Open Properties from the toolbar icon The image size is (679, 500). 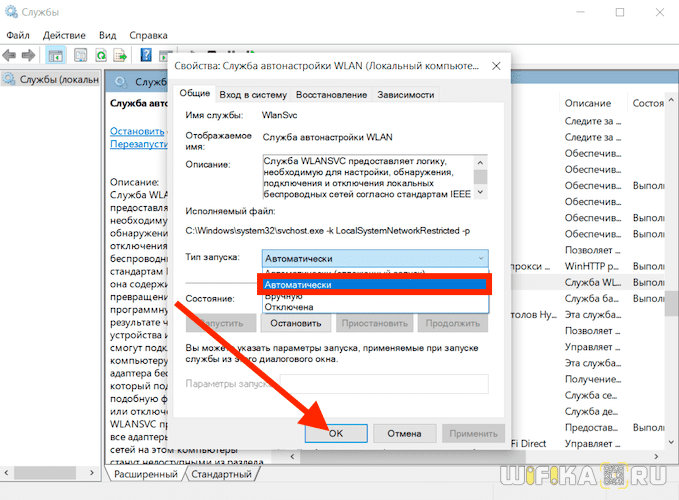81,55
